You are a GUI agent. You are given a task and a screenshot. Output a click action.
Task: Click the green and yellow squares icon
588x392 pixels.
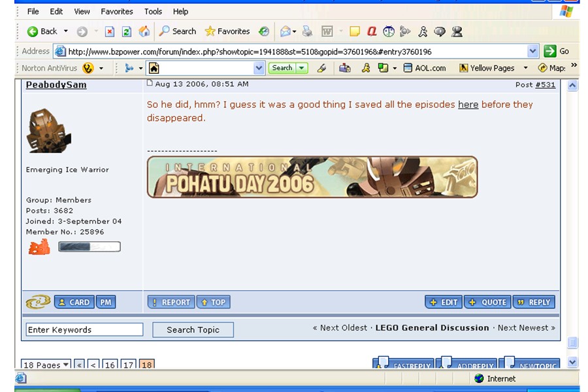tap(383, 68)
